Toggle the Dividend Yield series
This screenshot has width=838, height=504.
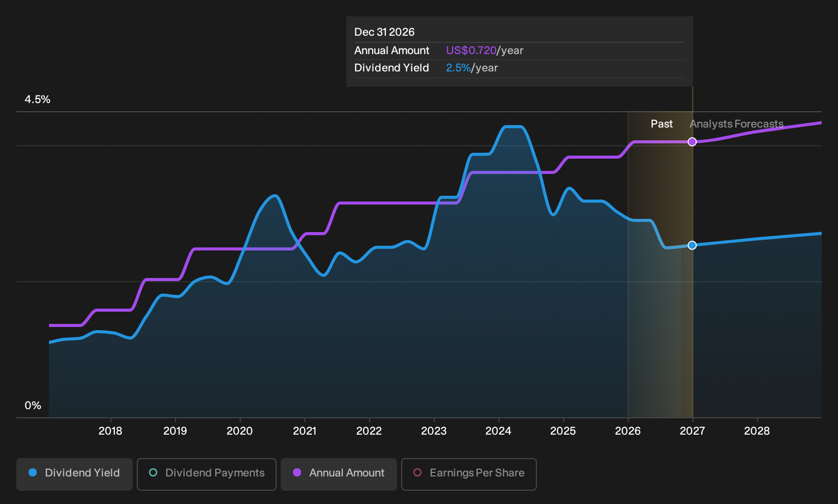click(75, 474)
